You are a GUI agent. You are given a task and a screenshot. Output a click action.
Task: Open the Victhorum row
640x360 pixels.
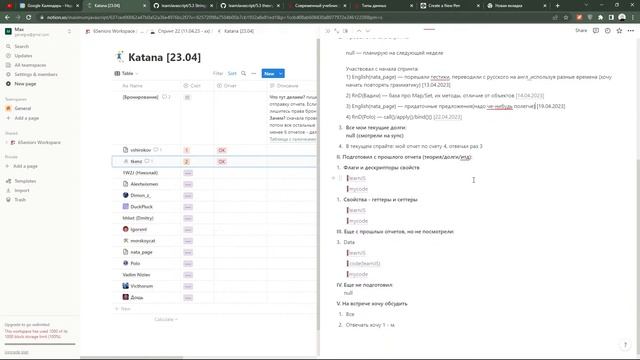[141, 286]
